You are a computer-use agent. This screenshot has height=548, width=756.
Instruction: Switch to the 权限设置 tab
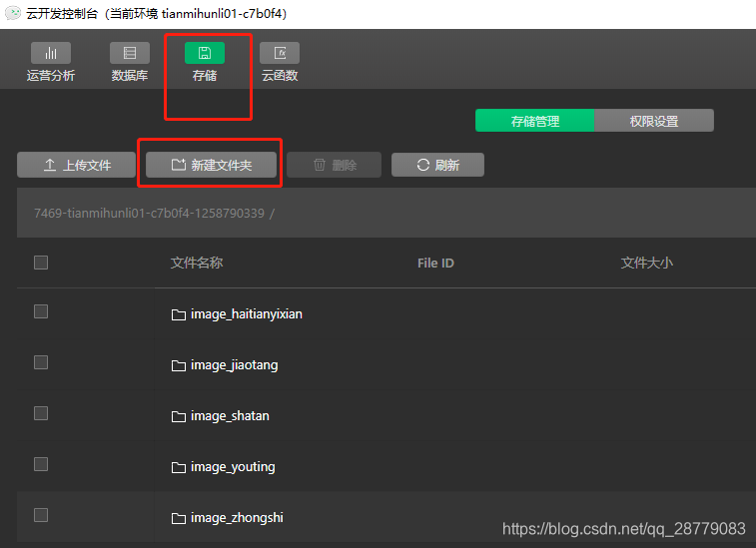[x=654, y=121]
